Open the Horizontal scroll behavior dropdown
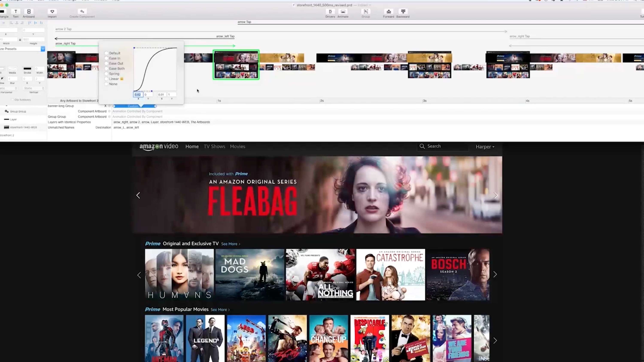 click(x=9, y=88)
